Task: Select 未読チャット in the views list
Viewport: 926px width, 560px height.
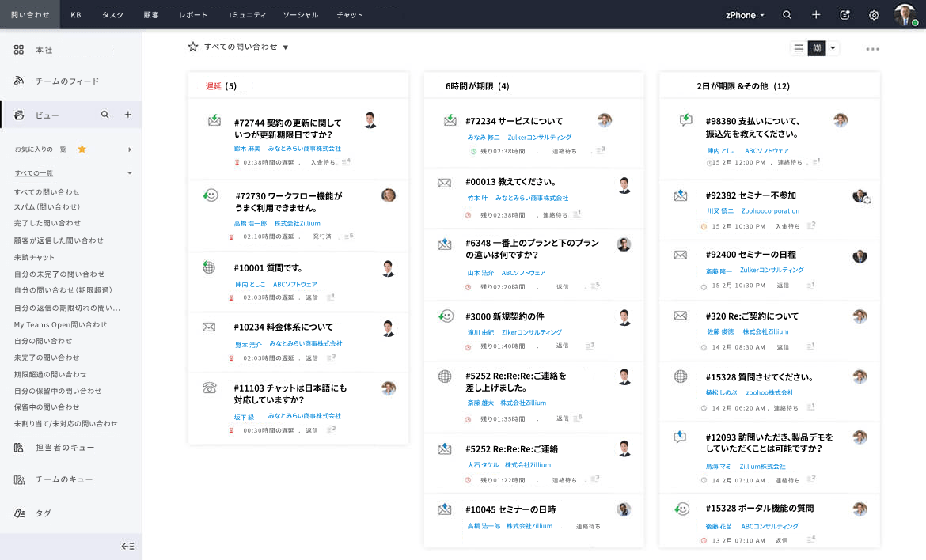Action: tap(34, 257)
